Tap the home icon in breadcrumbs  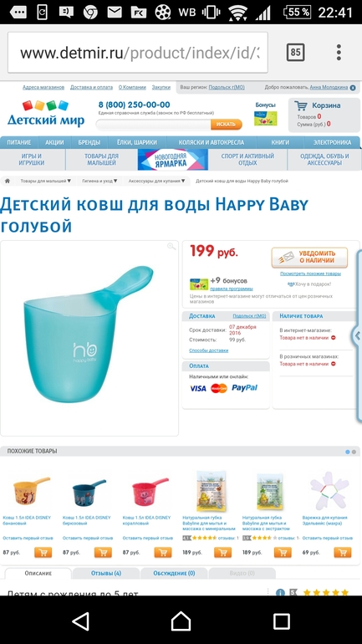tap(8, 181)
